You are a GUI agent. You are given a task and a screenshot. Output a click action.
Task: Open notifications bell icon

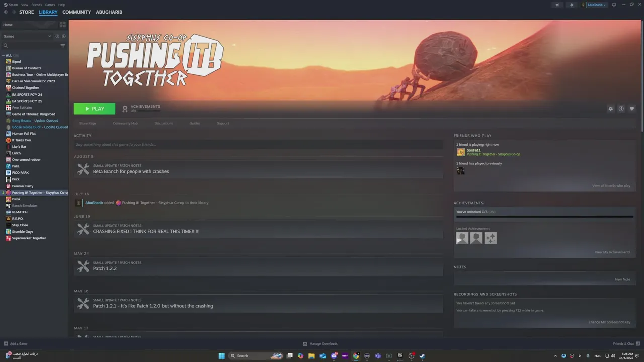[x=571, y=5]
